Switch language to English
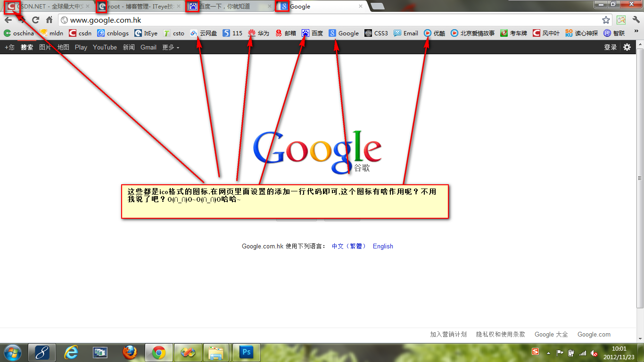644x362 pixels. [383, 246]
